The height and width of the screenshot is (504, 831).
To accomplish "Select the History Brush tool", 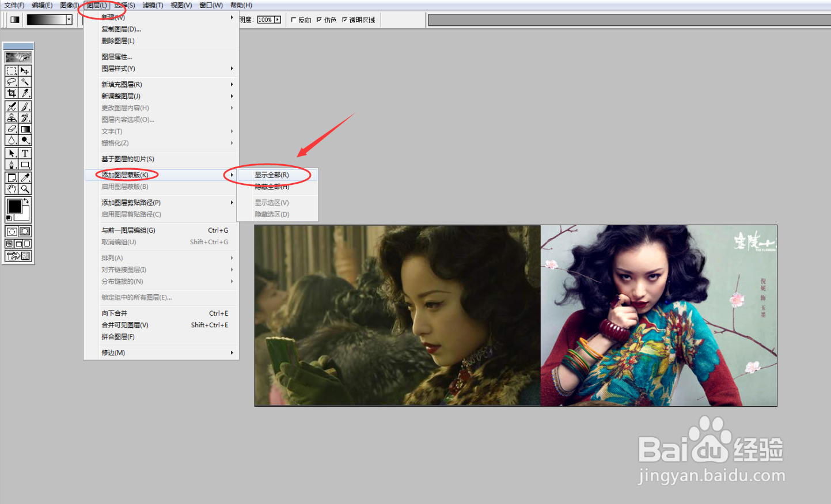I will [25, 118].
